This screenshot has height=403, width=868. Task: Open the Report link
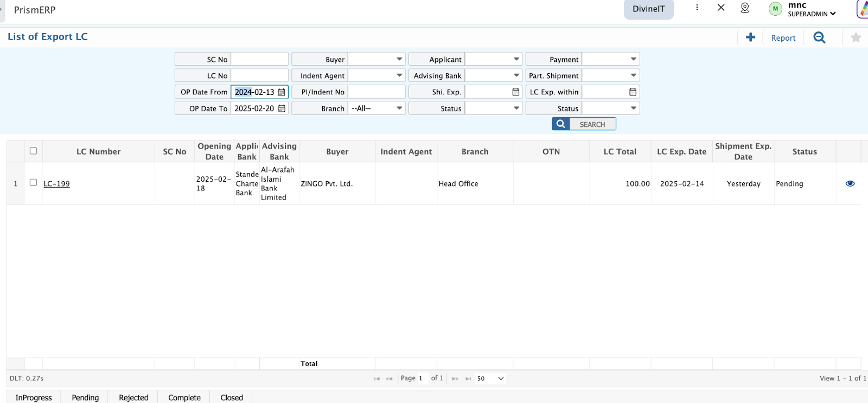pyautogui.click(x=783, y=38)
